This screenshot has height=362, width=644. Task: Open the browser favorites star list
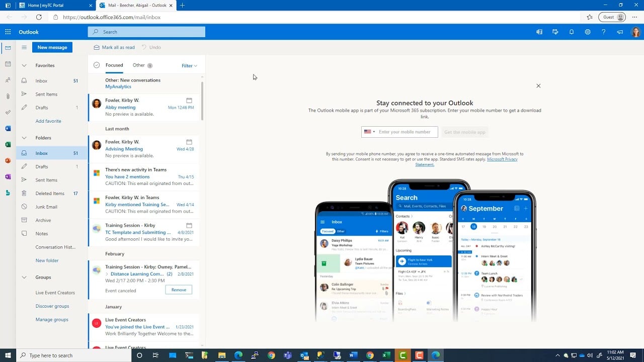[589, 17]
